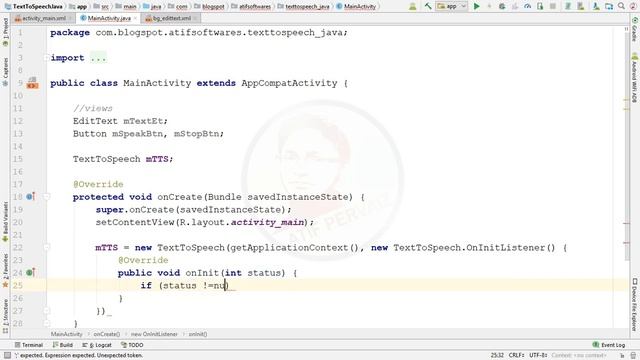Viewport: 640px width, 360px height.
Task: Click the analysis status icon atop editor scrollbar
Action: [627, 29]
